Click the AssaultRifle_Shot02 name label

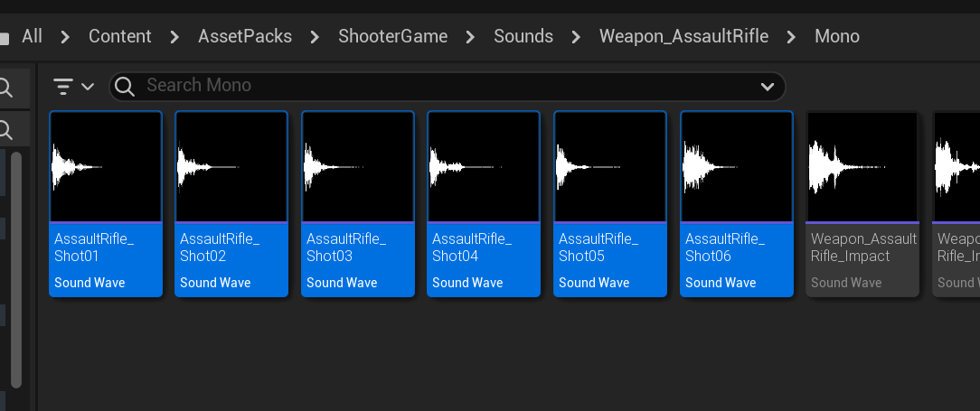tap(220, 248)
